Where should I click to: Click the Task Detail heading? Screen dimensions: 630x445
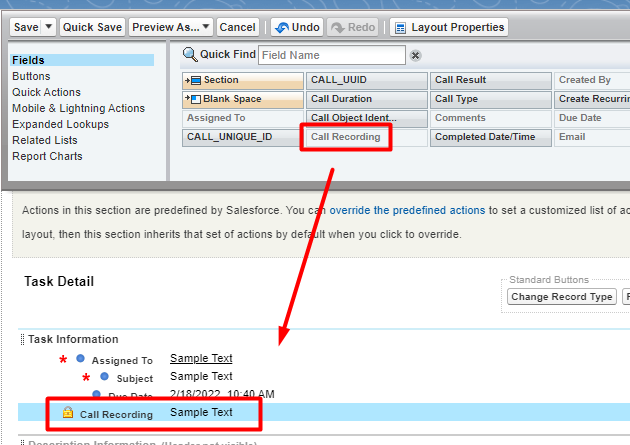pos(59,282)
